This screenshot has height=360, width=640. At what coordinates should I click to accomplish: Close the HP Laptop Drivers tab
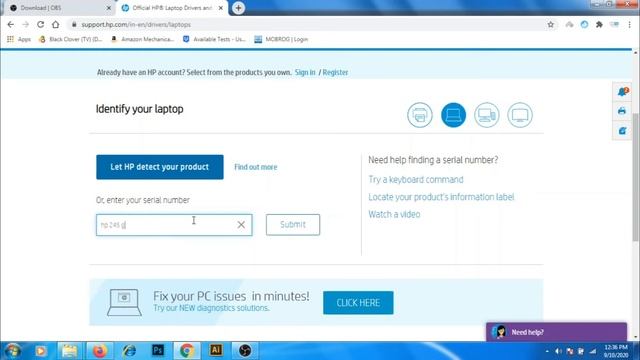[x=221, y=8]
